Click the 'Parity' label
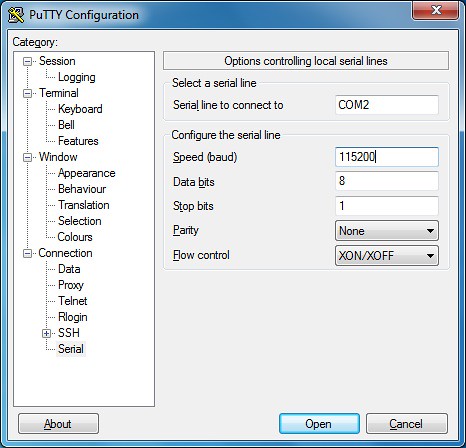 (x=186, y=230)
